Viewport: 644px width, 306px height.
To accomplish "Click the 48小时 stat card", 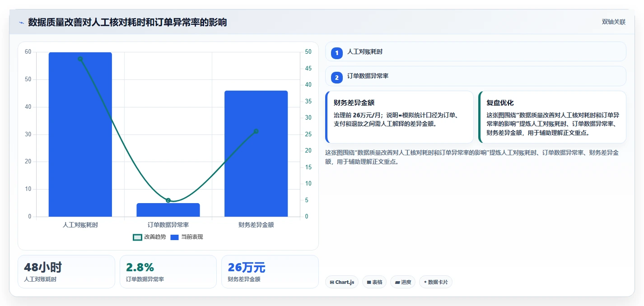I will coord(66,272).
